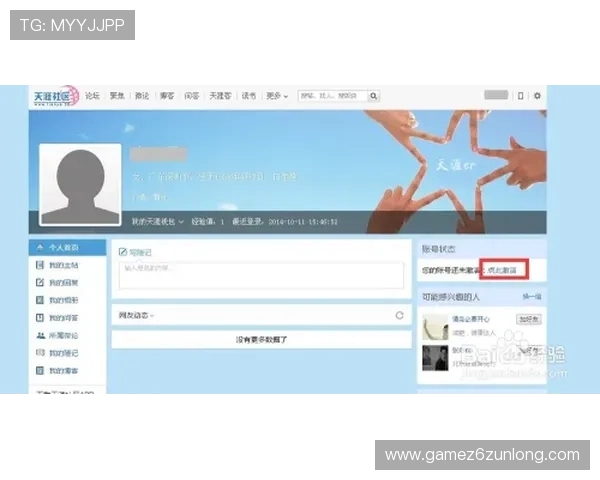Click the search magnifier icon

point(374,96)
